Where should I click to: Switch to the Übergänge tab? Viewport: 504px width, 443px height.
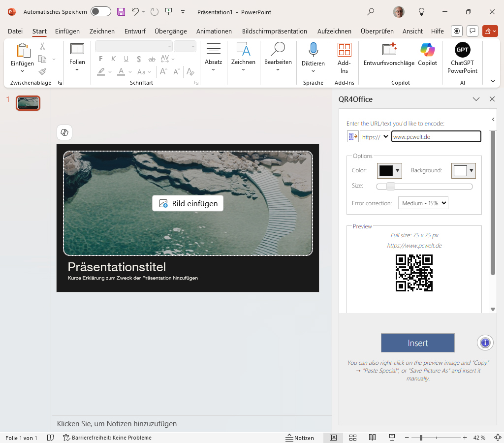pos(171,31)
